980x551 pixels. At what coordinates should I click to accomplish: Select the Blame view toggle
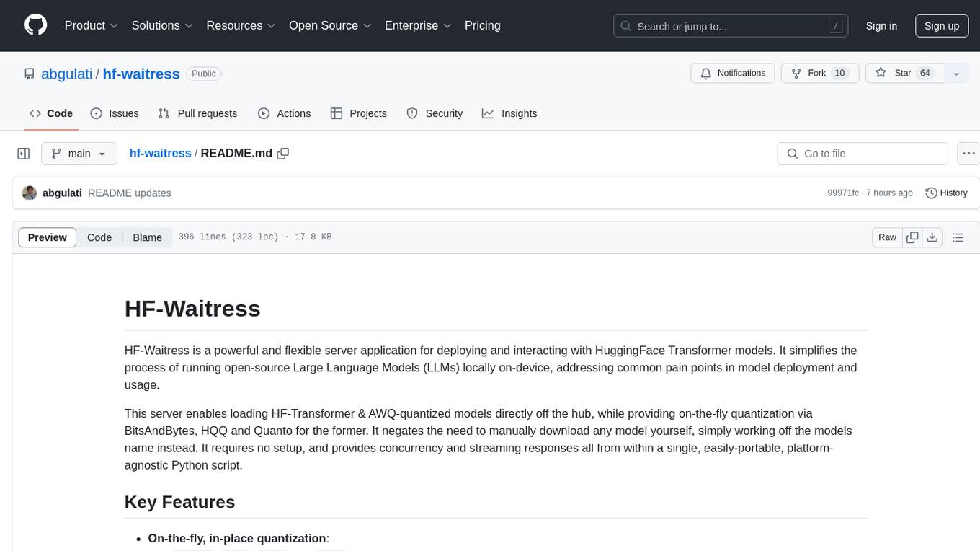click(x=148, y=237)
